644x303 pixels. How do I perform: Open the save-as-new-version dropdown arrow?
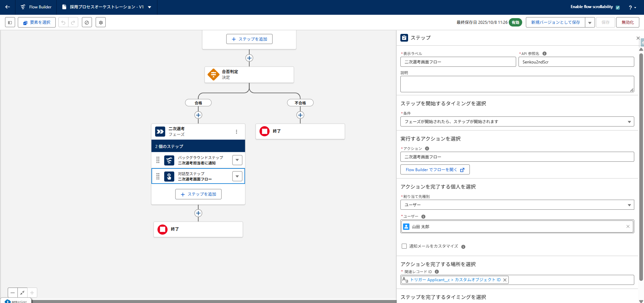[590, 22]
